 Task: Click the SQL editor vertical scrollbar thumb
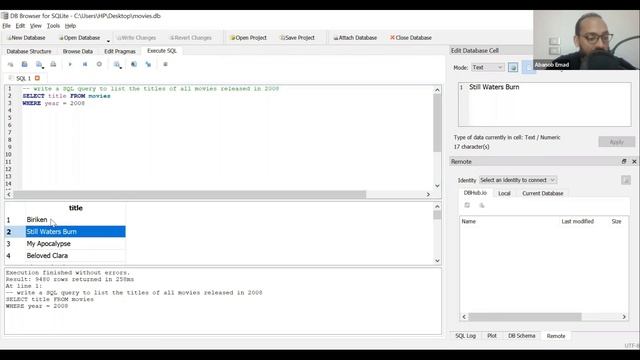click(x=437, y=123)
